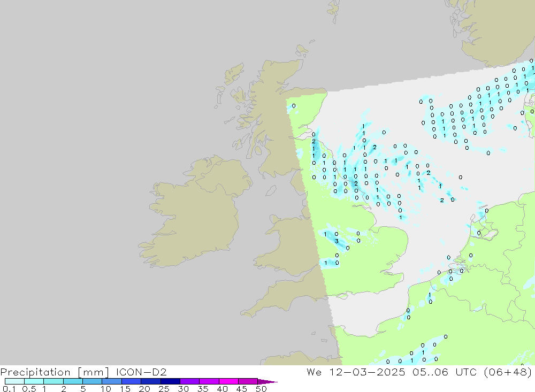Click the 5–10 mm blue legend swatch
This screenshot has height=392, width=535.
pos(93,381)
